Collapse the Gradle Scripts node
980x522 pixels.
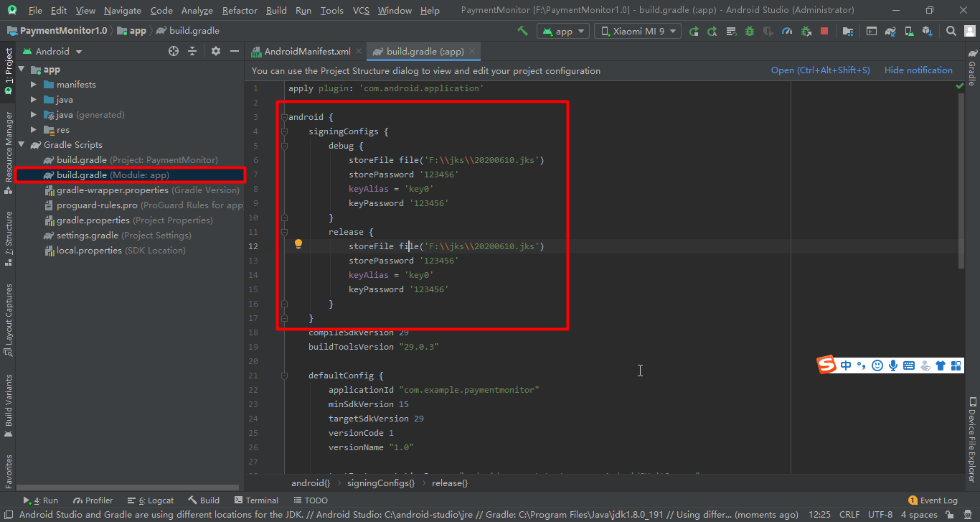(22, 145)
